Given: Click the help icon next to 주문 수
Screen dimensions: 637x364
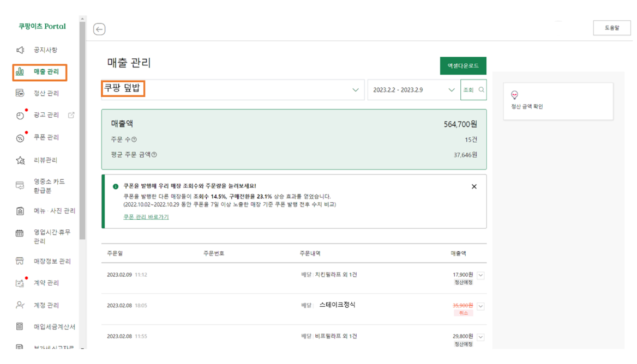Looking at the screenshot, I should 134,139.
